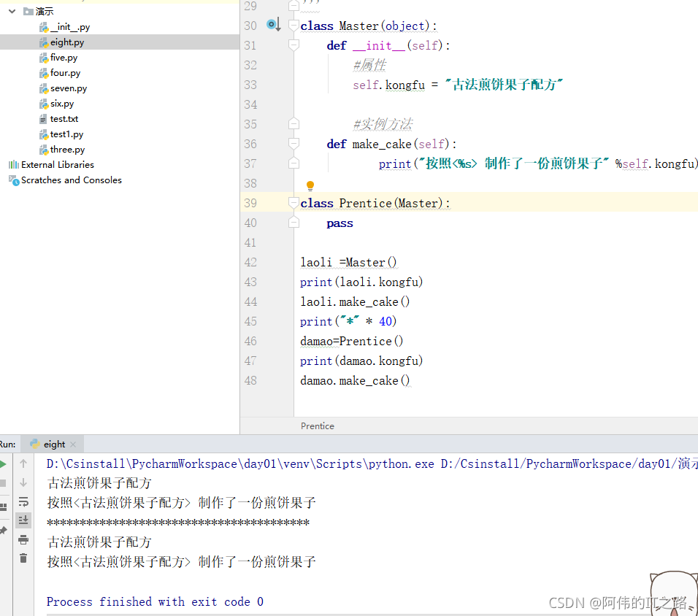Fold class Prentice at line 39
Viewport: 698px width, 616px height.
tap(294, 202)
